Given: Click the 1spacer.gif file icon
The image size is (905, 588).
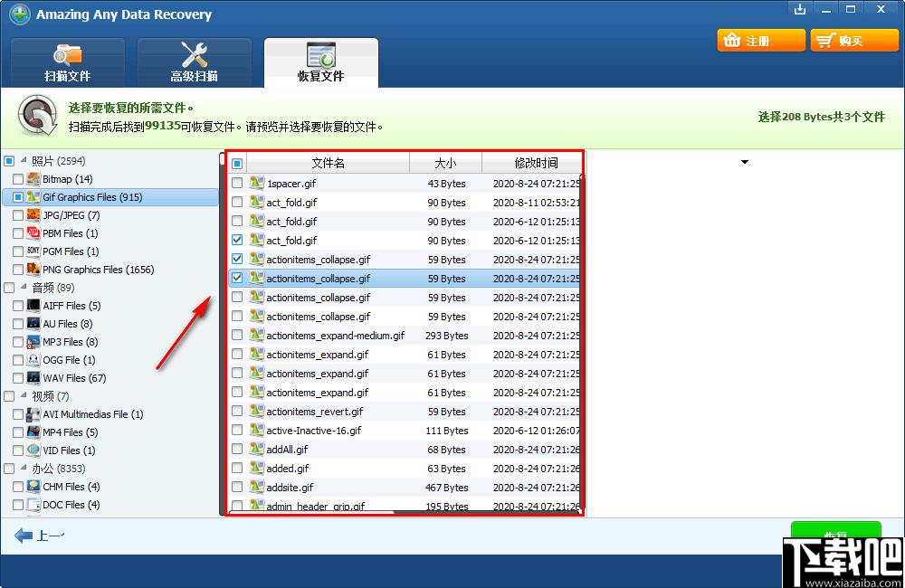Looking at the screenshot, I should click(x=256, y=184).
